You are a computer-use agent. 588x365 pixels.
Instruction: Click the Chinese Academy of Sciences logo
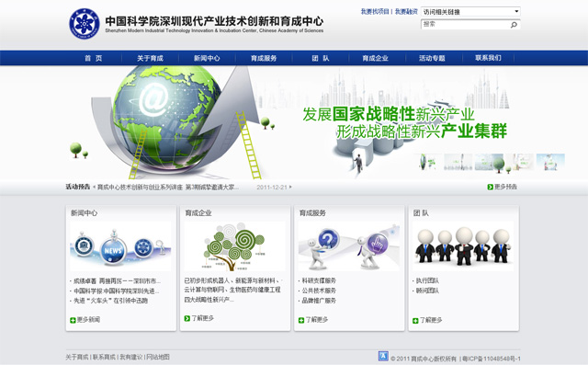point(85,24)
